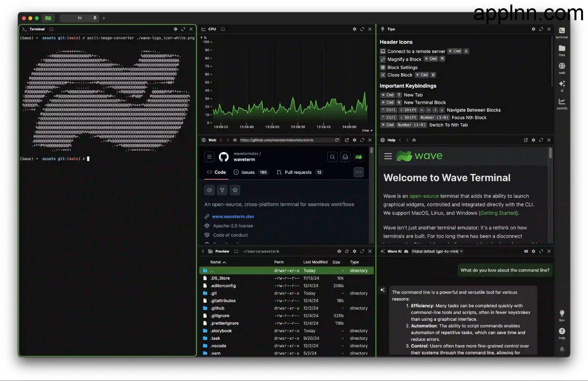Viewport: 588px width, 381px height.
Task: Open the Code of conduct link
Action: (x=230, y=235)
